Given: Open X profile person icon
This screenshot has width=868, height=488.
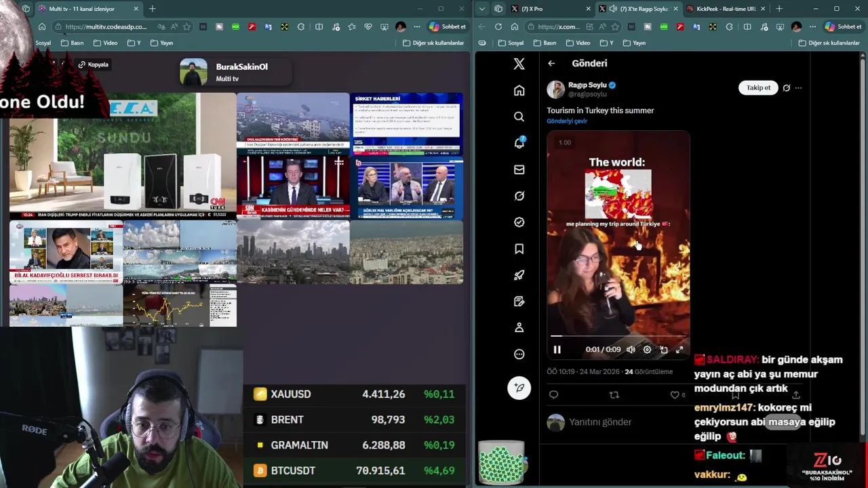Looking at the screenshot, I should pos(519,327).
